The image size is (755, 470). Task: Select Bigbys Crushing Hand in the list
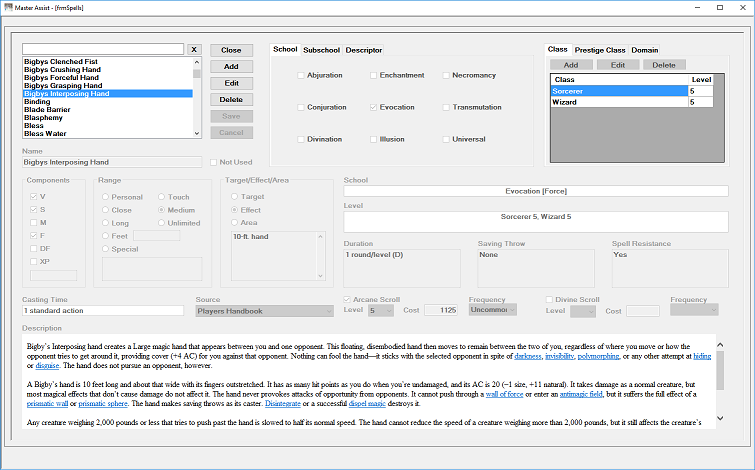108,69
